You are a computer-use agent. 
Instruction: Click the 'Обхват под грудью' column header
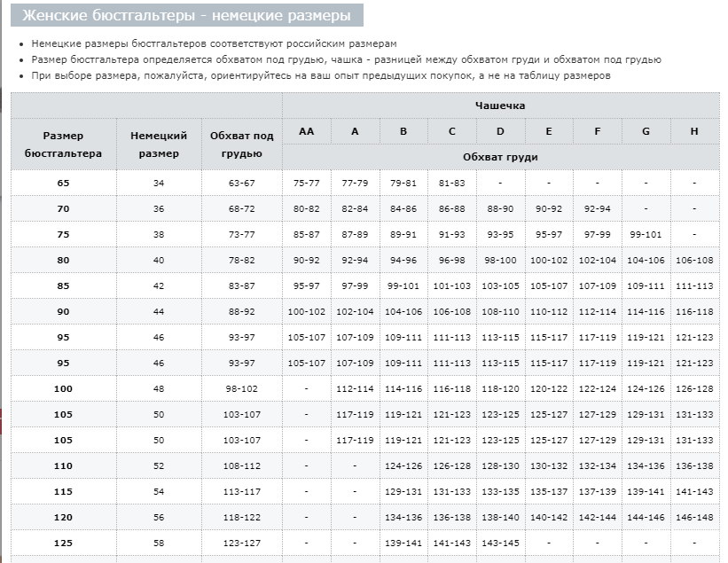point(242,145)
